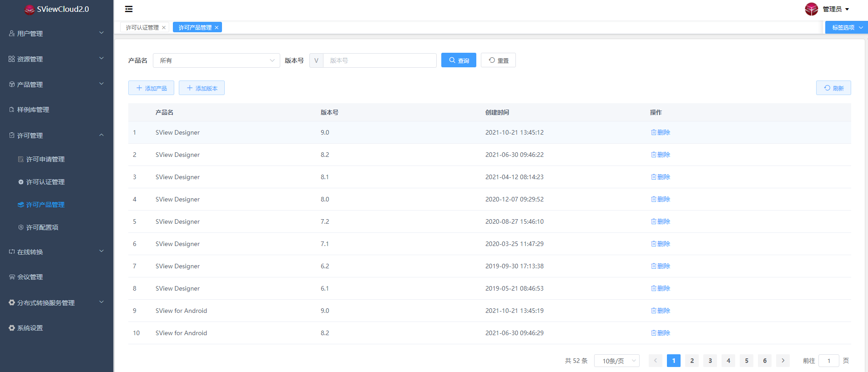This screenshot has height=372, width=868.
Task: Click the 系统设置 gear icon
Action: tap(12, 328)
